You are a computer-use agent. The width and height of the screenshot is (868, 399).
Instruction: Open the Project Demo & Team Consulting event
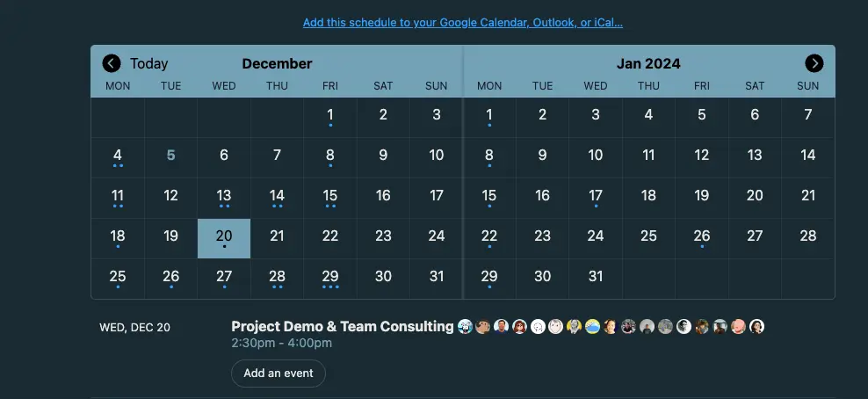[342, 327]
